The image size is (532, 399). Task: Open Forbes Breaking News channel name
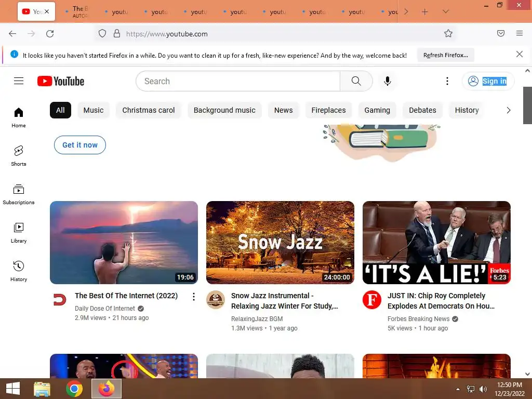tap(418, 319)
